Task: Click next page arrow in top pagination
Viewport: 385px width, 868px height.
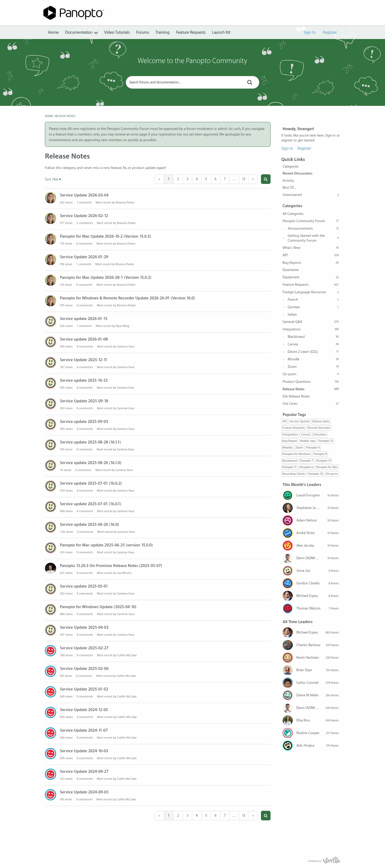Action: (253, 179)
